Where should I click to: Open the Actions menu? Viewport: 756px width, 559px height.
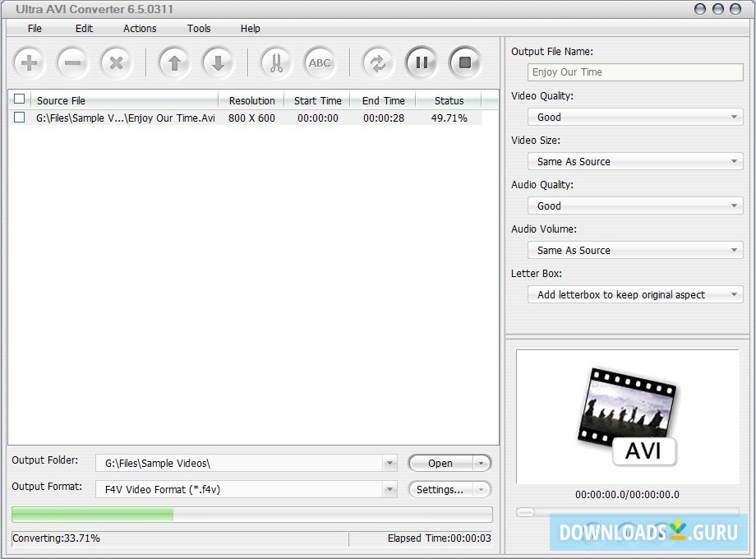[139, 28]
